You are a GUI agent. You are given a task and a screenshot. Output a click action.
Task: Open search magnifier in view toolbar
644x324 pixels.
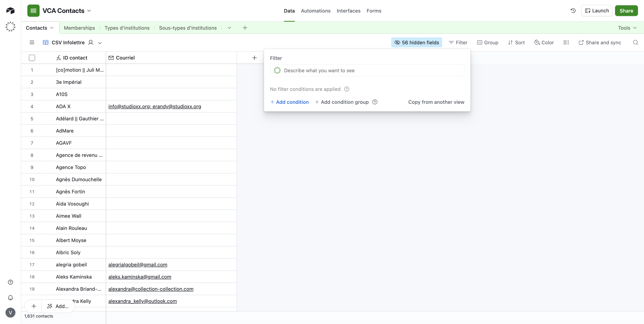(635, 43)
